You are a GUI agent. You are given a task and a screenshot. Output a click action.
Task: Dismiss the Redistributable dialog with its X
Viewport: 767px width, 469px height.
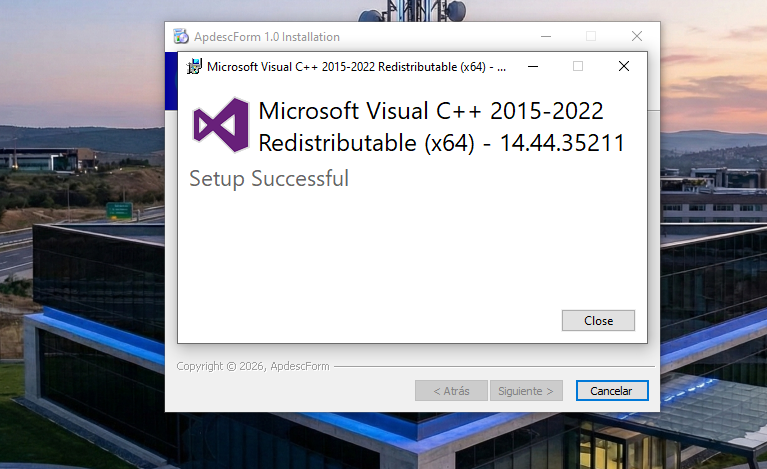click(623, 67)
